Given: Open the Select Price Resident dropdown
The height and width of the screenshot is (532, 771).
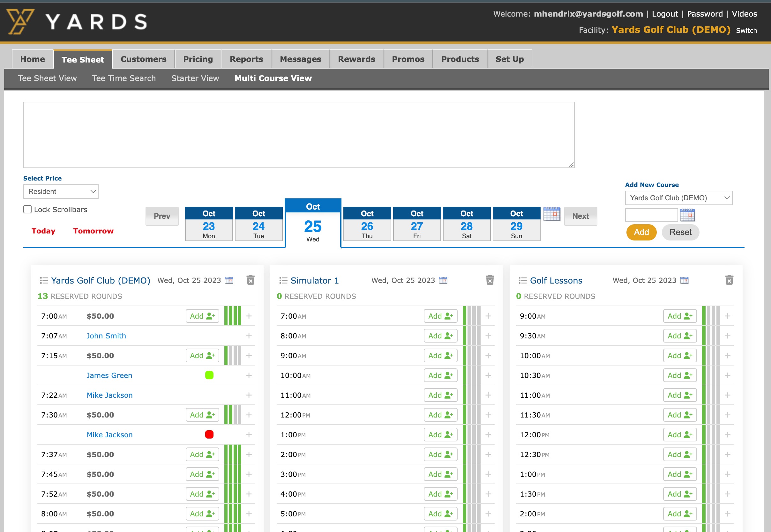Looking at the screenshot, I should pyautogui.click(x=61, y=191).
